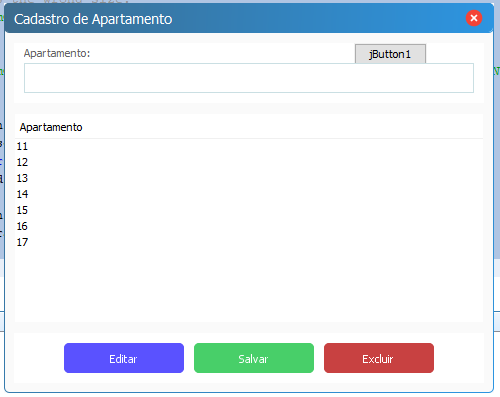
Task: Click the red Excluir button
Action: pyautogui.click(x=379, y=358)
